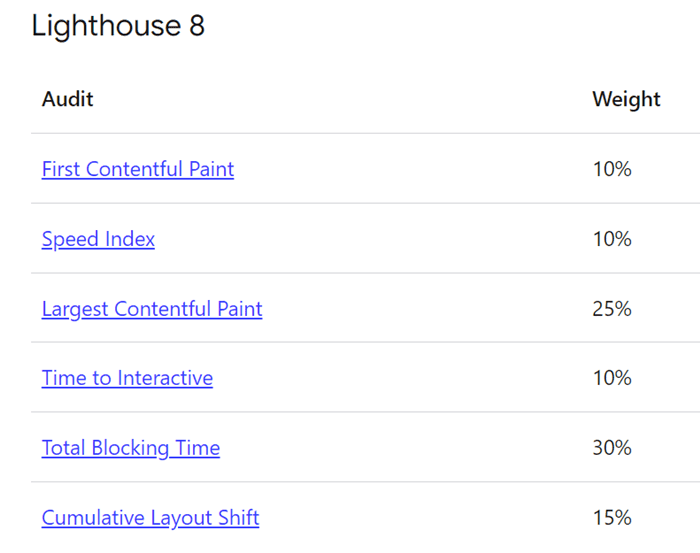
Task: Click empty space between Time to Interactive and weight
Action: pyautogui.click(x=402, y=378)
